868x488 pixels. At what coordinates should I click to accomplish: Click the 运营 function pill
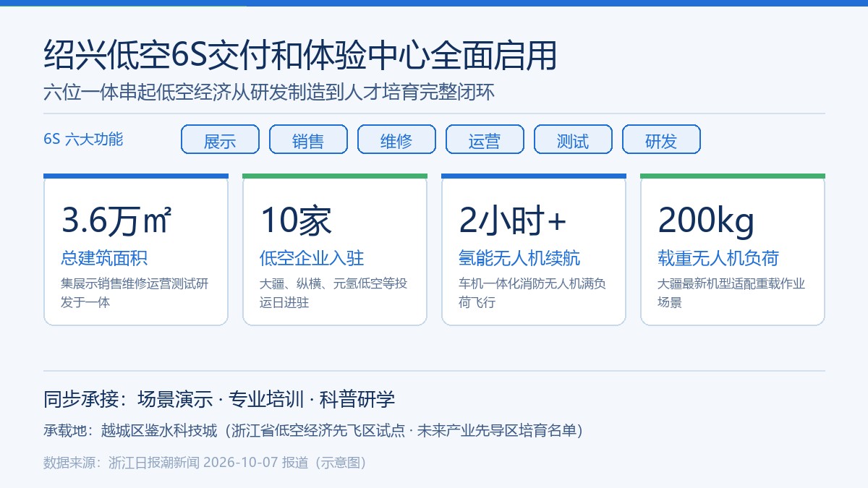point(485,140)
